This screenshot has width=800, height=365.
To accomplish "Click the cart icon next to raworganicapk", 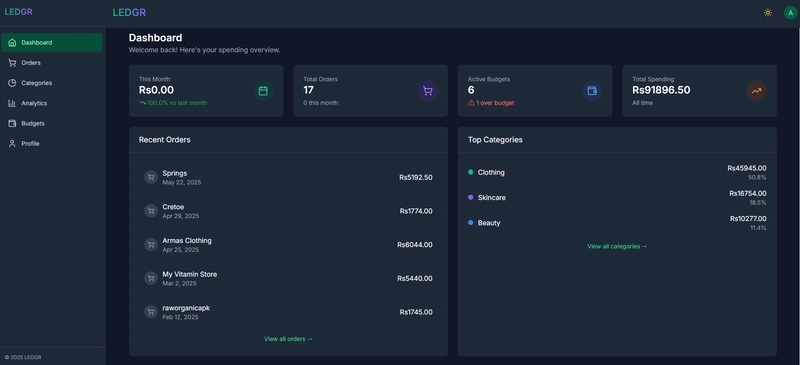I will [x=151, y=312].
